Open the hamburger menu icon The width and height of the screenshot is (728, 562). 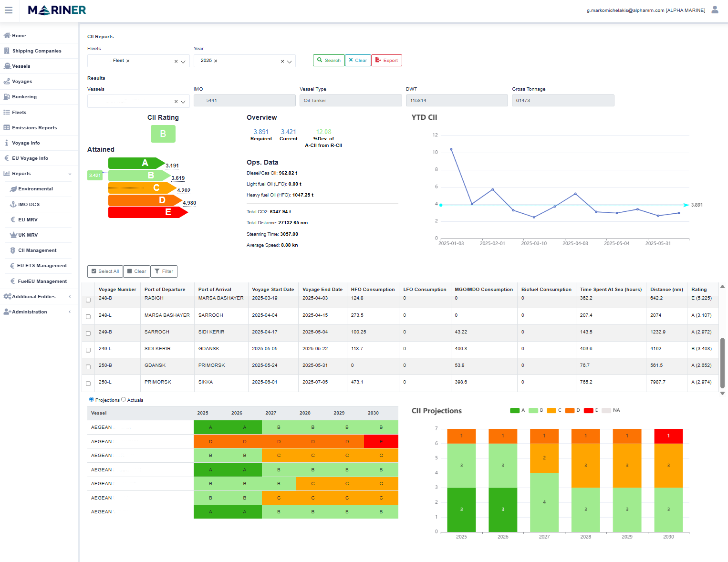(9, 10)
